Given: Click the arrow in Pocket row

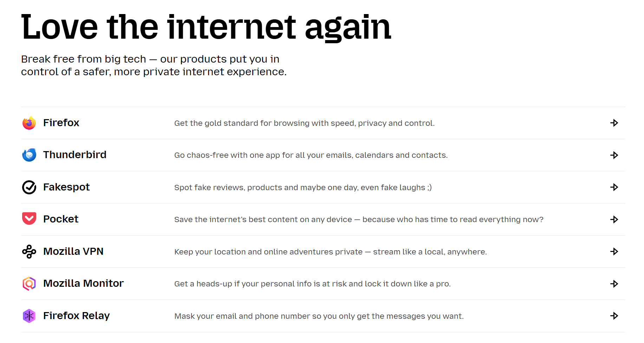Looking at the screenshot, I should tap(614, 220).
